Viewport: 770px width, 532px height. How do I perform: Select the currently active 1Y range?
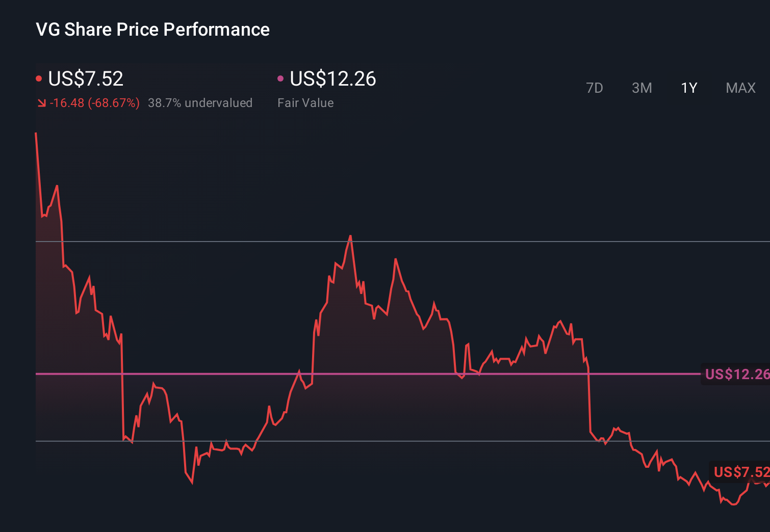(x=688, y=88)
